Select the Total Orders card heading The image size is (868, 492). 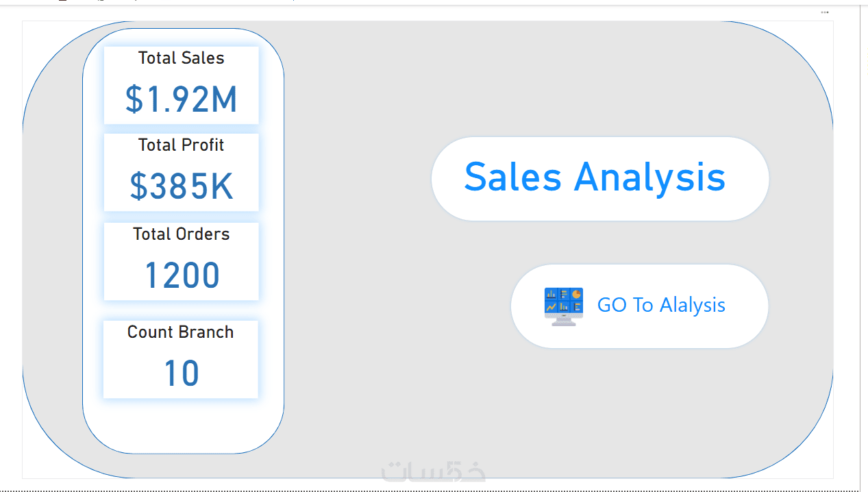click(181, 234)
